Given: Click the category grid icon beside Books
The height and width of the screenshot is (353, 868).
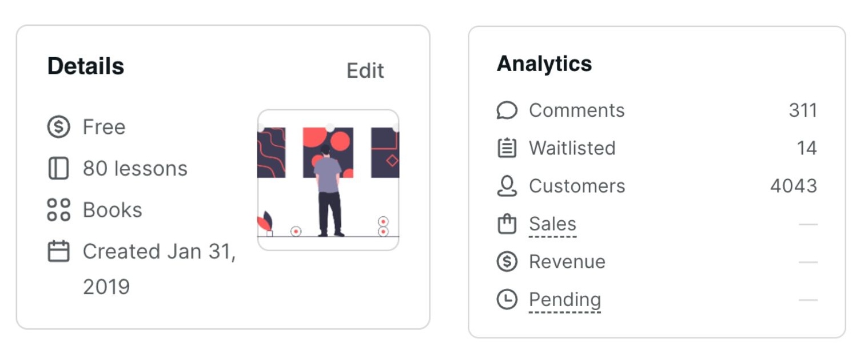Looking at the screenshot, I should coord(58,210).
